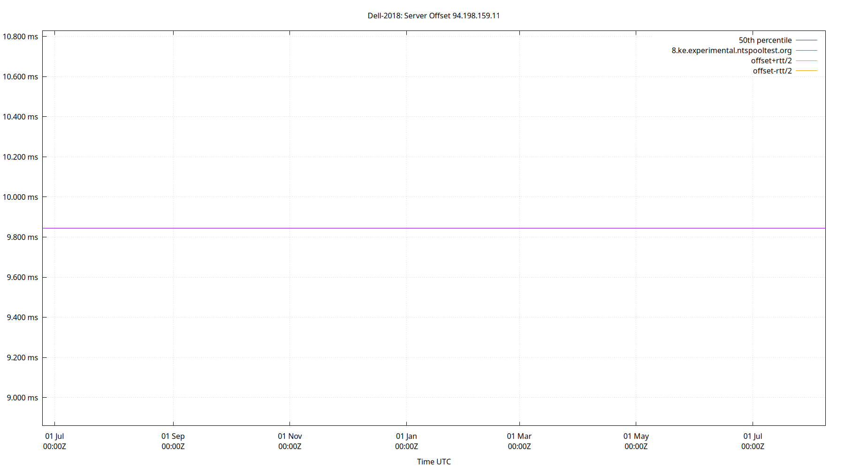Select the 01 Sep axis label

(x=173, y=436)
